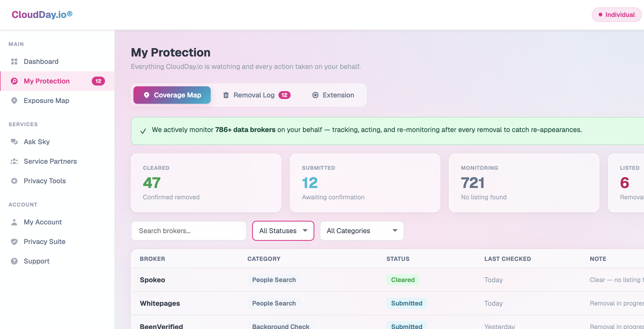Select the Monitoring stat card showing 721
644x329 pixels.
[524, 183]
